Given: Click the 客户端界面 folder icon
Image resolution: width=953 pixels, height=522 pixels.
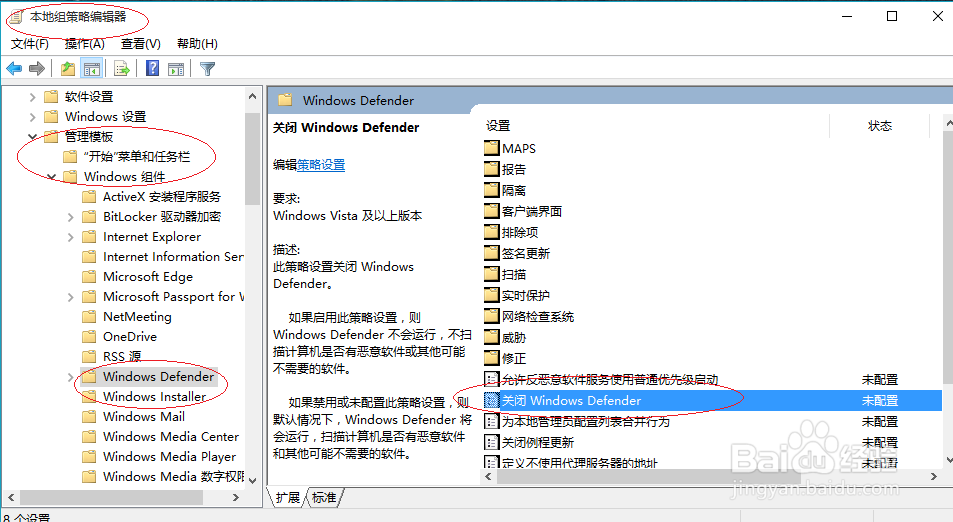Looking at the screenshot, I should 492,211.
